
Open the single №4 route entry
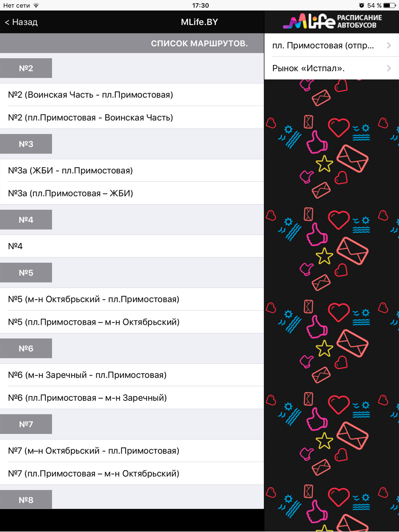(x=132, y=246)
